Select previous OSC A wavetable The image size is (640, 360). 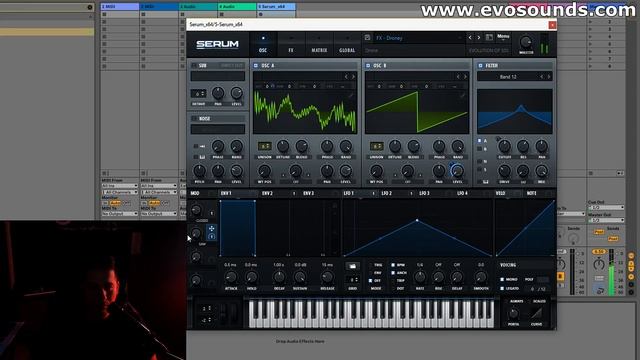(x=346, y=76)
